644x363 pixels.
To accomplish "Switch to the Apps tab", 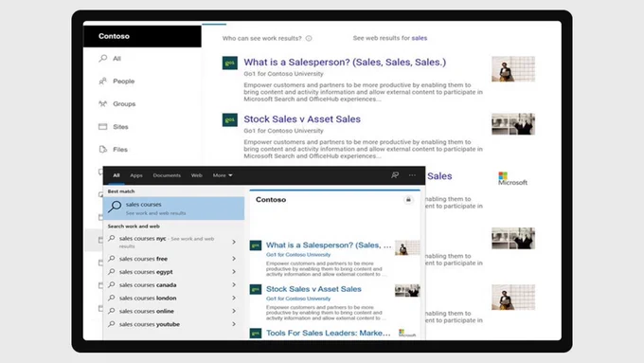I will pyautogui.click(x=136, y=175).
